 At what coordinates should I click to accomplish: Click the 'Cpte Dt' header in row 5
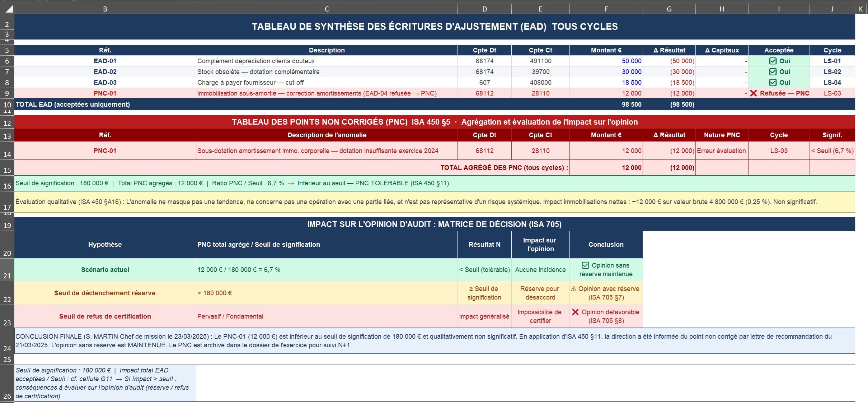click(x=484, y=50)
